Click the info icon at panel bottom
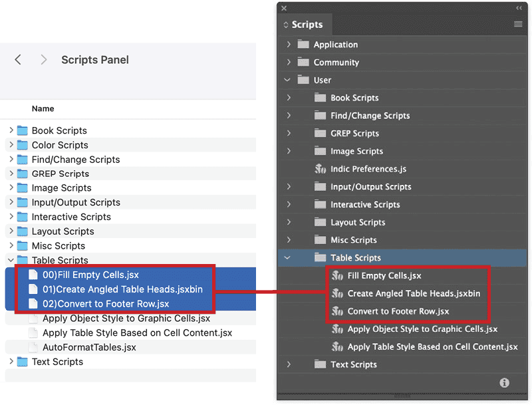Image resolution: width=532 pixels, height=407 pixels. coord(504,382)
